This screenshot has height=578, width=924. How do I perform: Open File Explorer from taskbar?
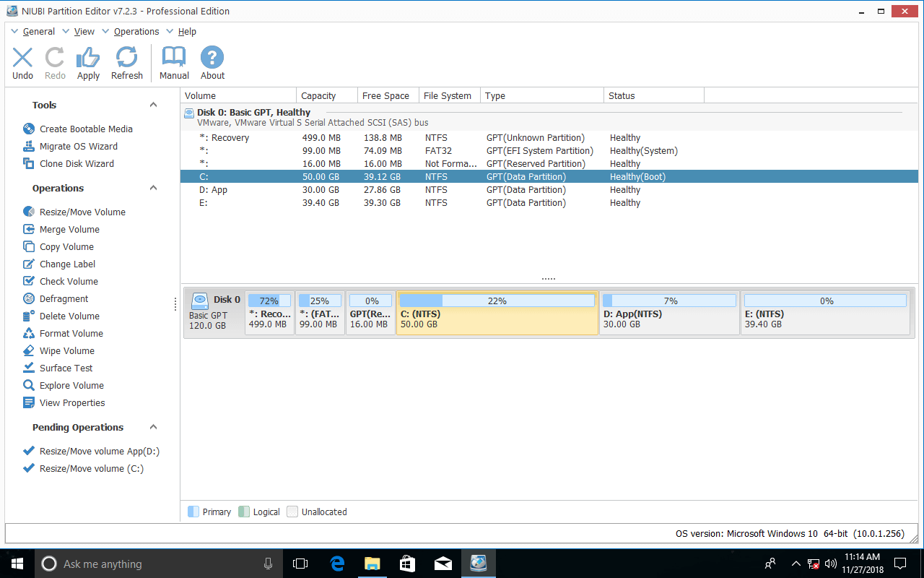tap(372, 564)
